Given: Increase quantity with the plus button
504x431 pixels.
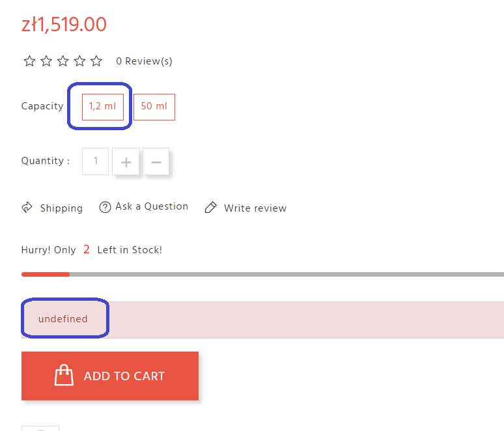Looking at the screenshot, I should point(126,162).
